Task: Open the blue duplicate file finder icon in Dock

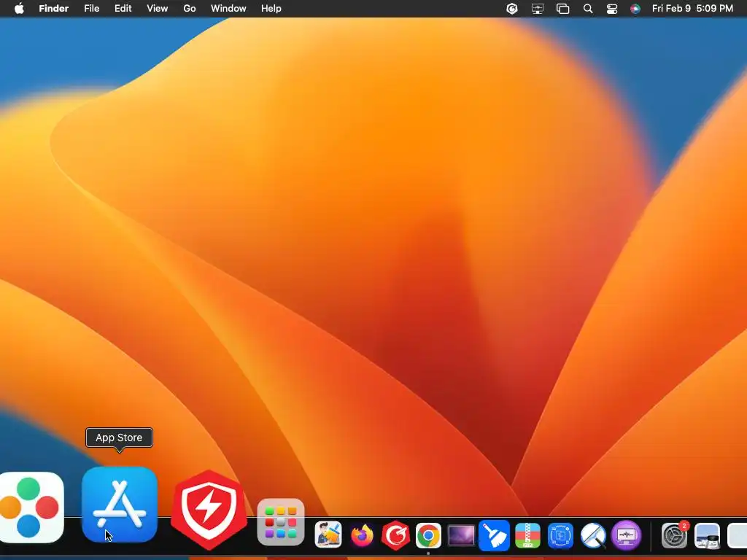Action: point(561,536)
